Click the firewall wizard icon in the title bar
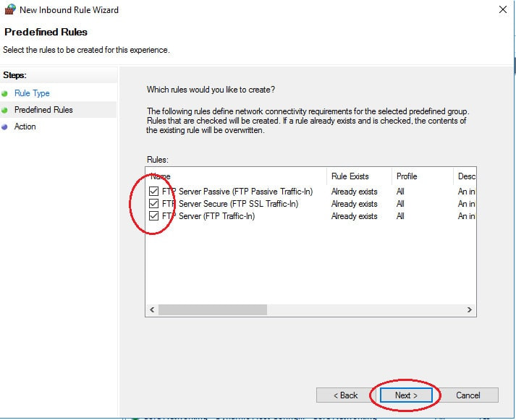 click(10, 9)
